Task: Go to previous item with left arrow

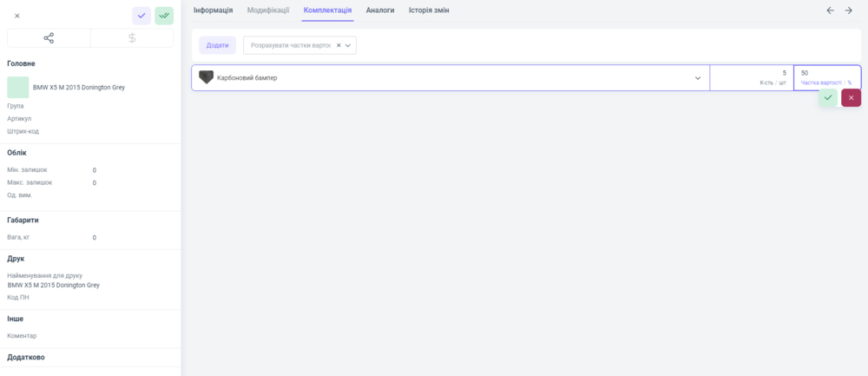Action: 830,10
